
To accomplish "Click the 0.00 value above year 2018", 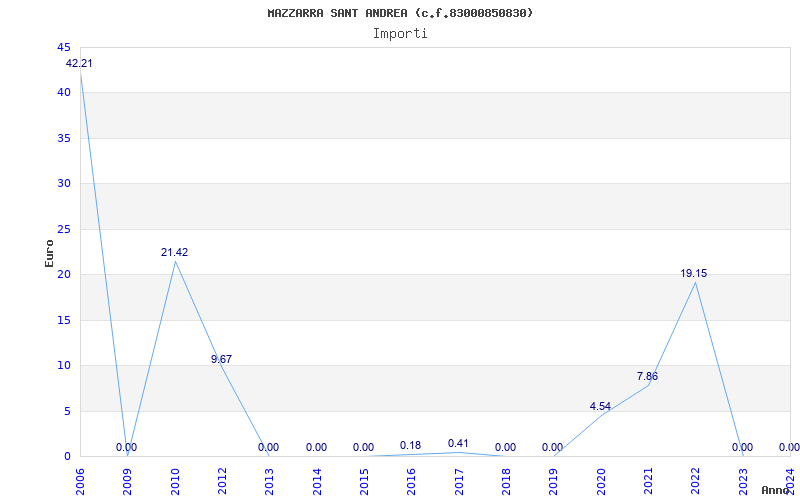I will click(x=506, y=447).
